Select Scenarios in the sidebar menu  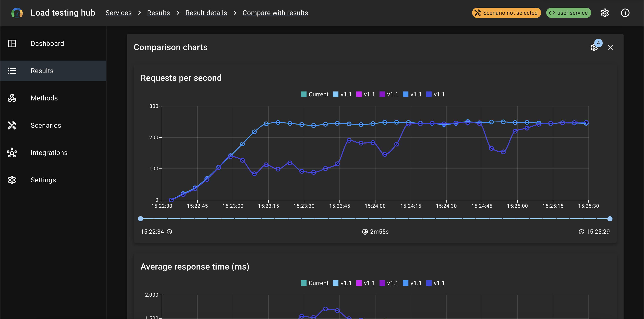point(53,125)
